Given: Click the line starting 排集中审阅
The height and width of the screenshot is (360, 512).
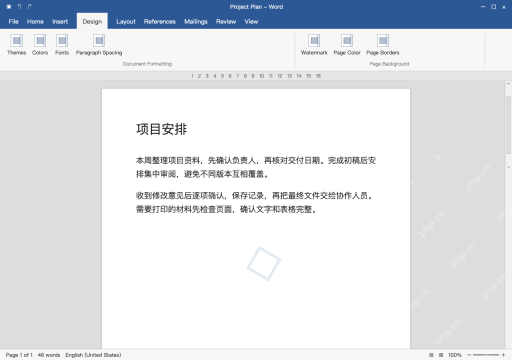Looking at the screenshot, I should pos(202,174).
